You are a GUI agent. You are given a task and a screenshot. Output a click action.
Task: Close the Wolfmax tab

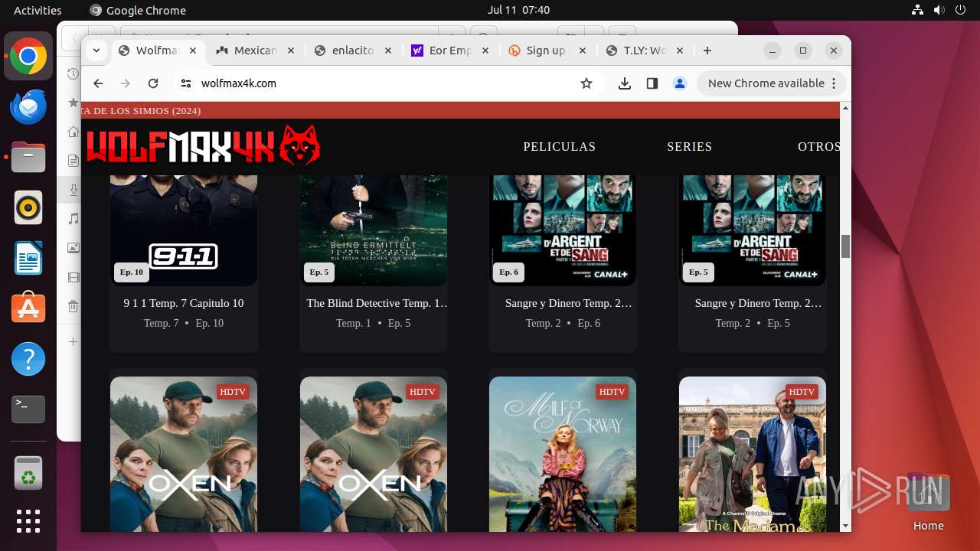point(193,51)
